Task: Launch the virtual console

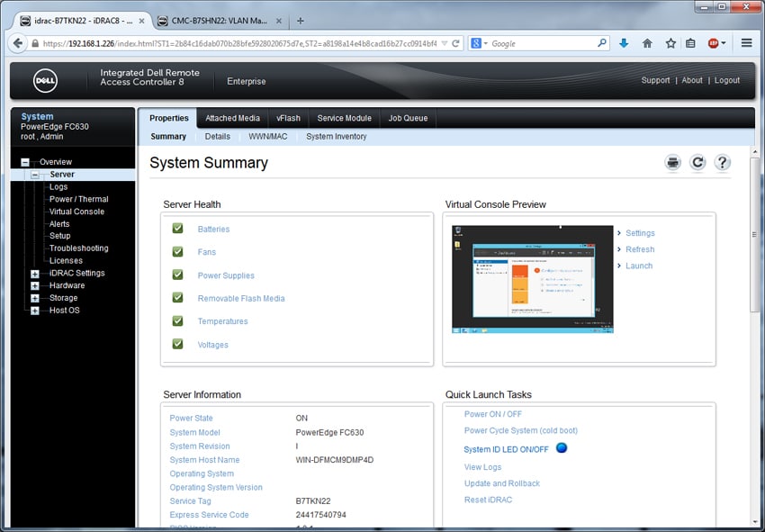Action: point(639,266)
